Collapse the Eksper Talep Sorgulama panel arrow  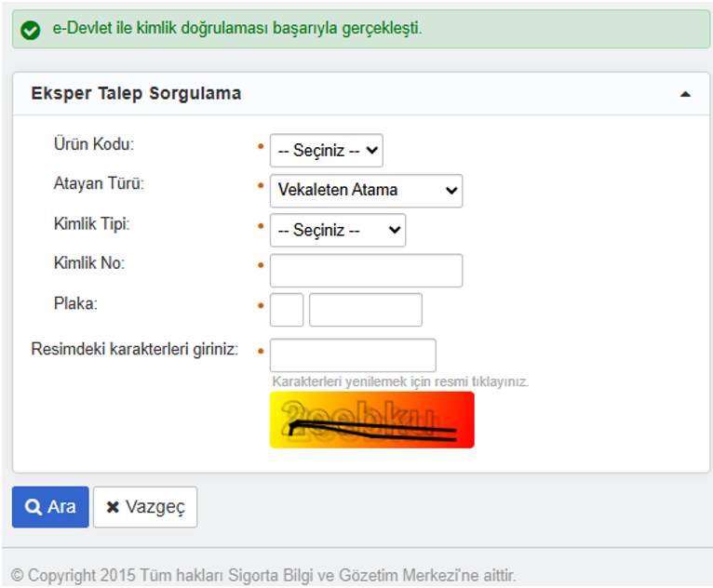[x=685, y=94]
